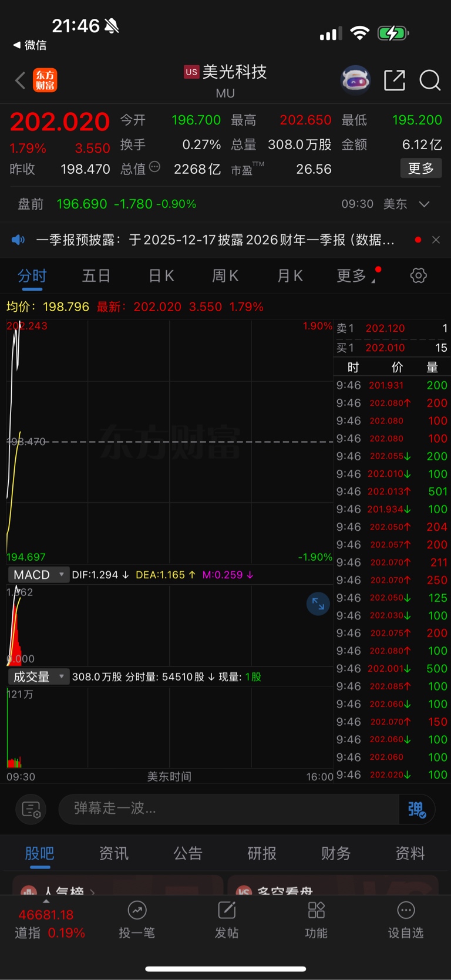
Task: Tap the back arrow icon
Action: (x=21, y=80)
